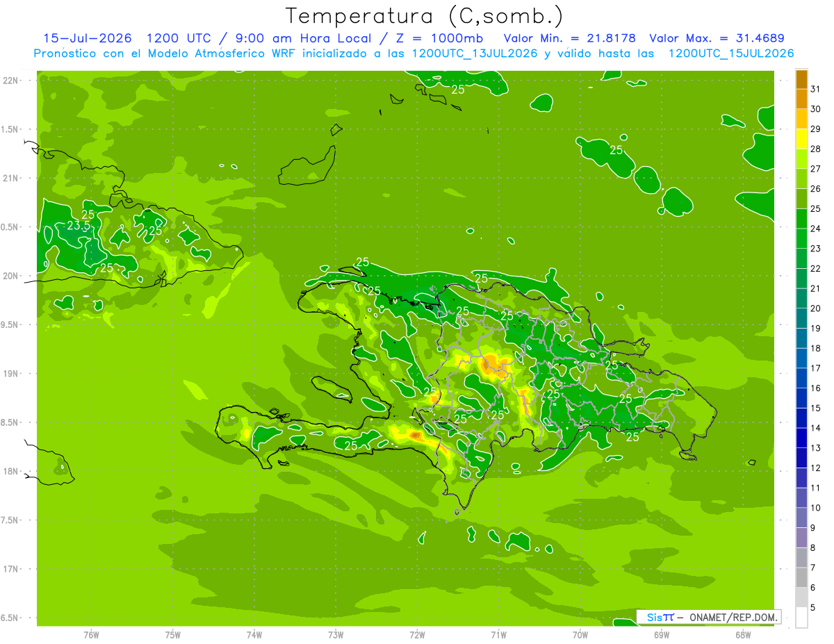The height and width of the screenshot is (644, 834).
Task: Click the Temperatura (C,somb.) title
Action: pos(424,15)
